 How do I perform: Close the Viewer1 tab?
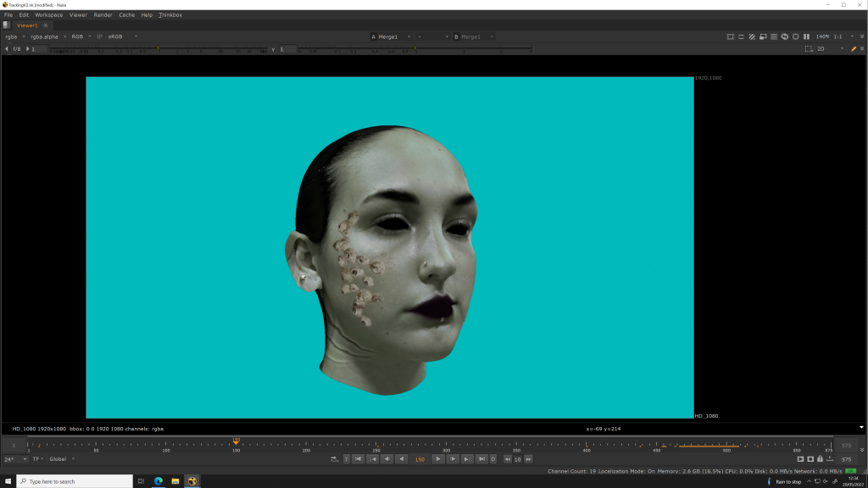coord(46,25)
